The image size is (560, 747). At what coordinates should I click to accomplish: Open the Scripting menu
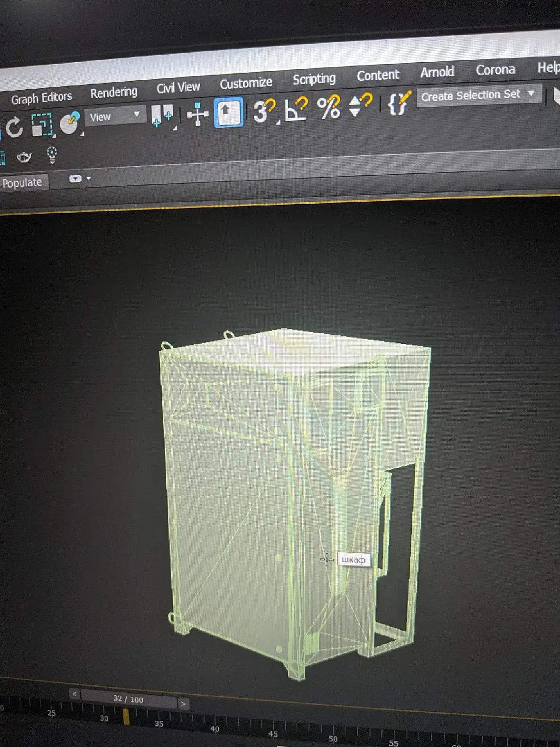pos(314,79)
